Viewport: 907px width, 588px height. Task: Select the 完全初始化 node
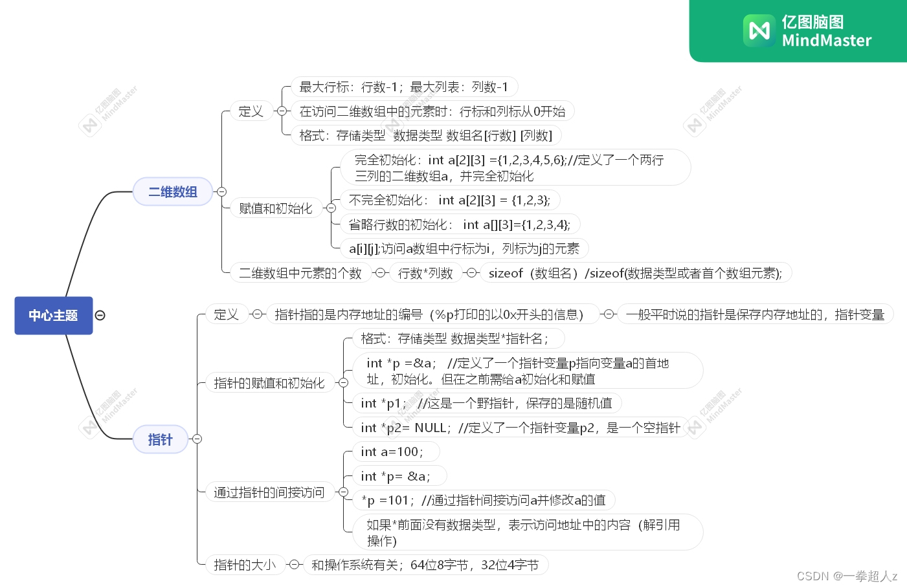(515, 168)
